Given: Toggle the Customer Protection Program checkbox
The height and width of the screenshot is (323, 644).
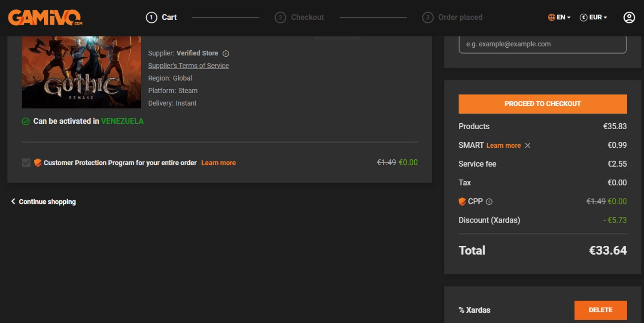Looking at the screenshot, I should pos(26,163).
